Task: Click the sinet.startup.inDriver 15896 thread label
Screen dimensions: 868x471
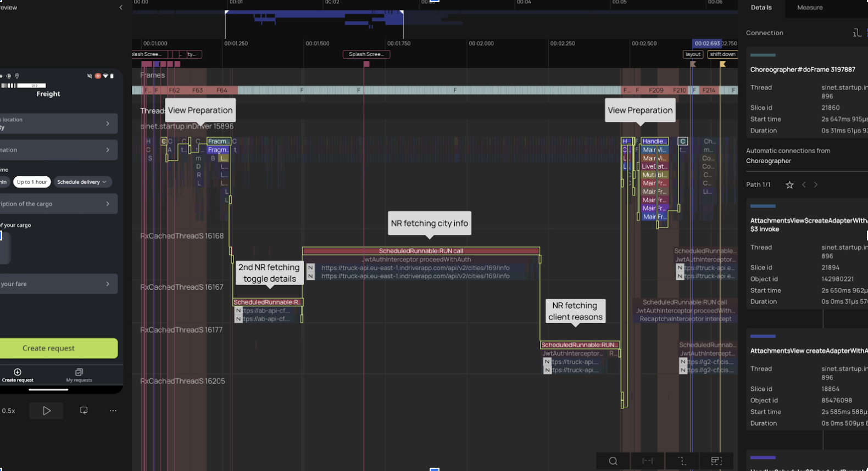Action: (187, 126)
